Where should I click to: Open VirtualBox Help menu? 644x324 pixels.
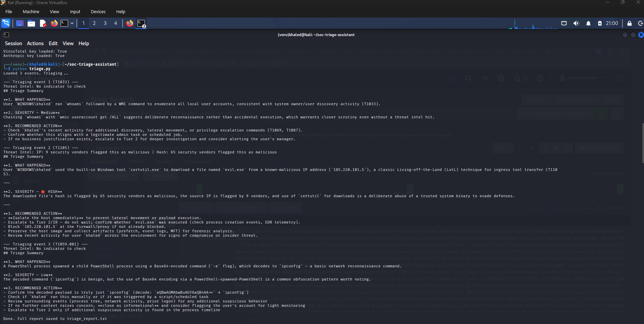pyautogui.click(x=121, y=11)
